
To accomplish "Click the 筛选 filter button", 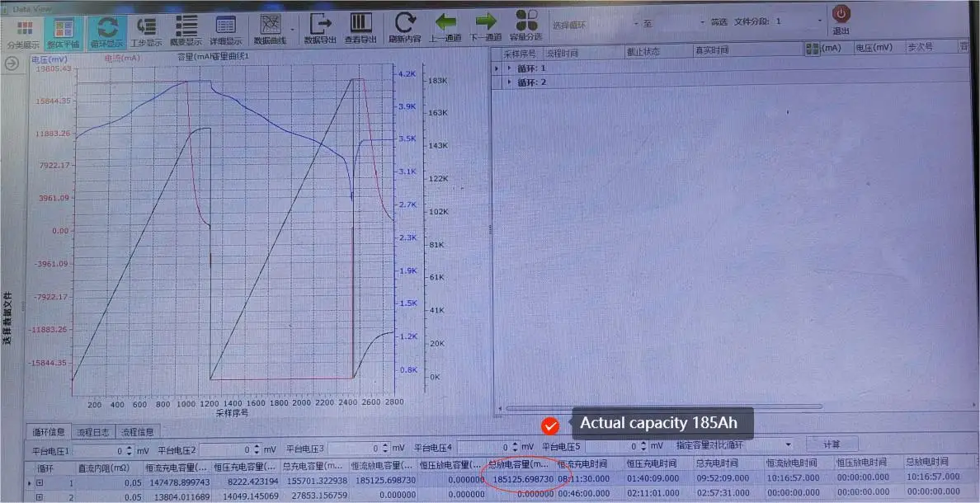I will tap(719, 22).
